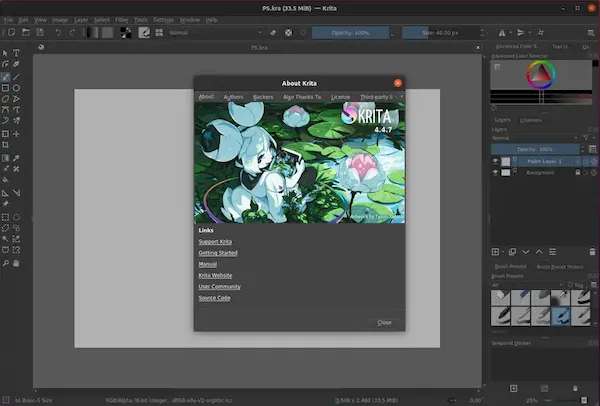
Task: Select the Rectangle tool
Action: (x=5, y=88)
